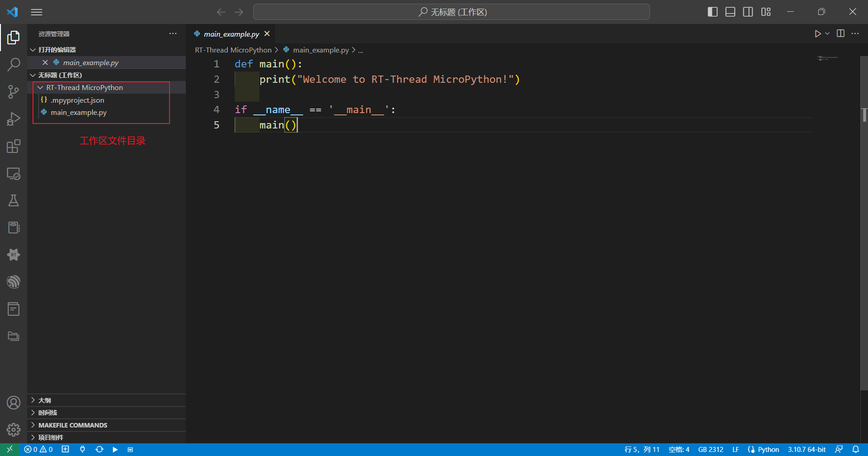
Task: Click the plug connect status icon
Action: [x=82, y=450]
